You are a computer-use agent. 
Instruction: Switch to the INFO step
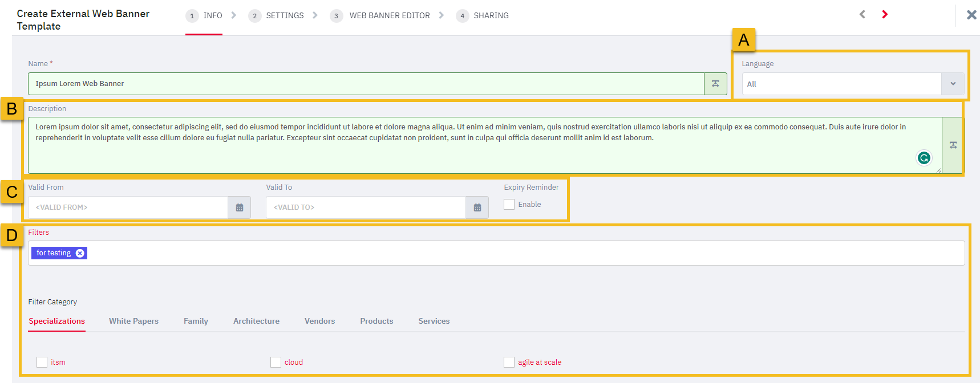[213, 16]
